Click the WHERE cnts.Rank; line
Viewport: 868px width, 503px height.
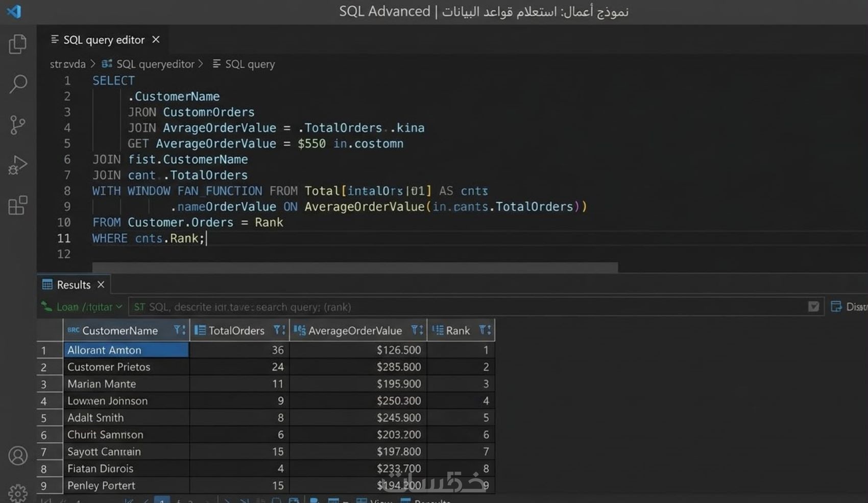(148, 238)
